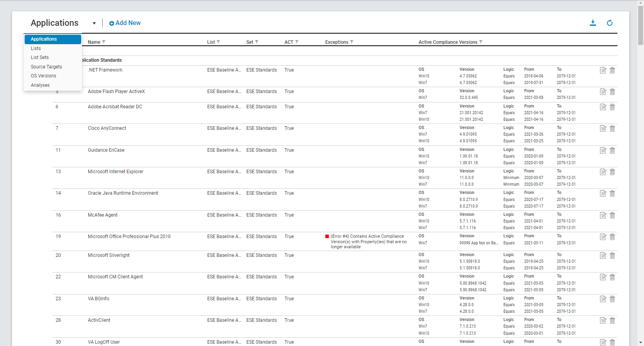644x346 pixels.
Task: Select List Sets menu item
Action: 53,57
